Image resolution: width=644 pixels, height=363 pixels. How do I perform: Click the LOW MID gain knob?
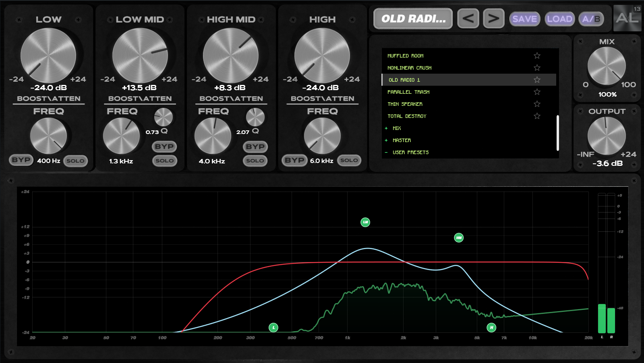(140, 56)
